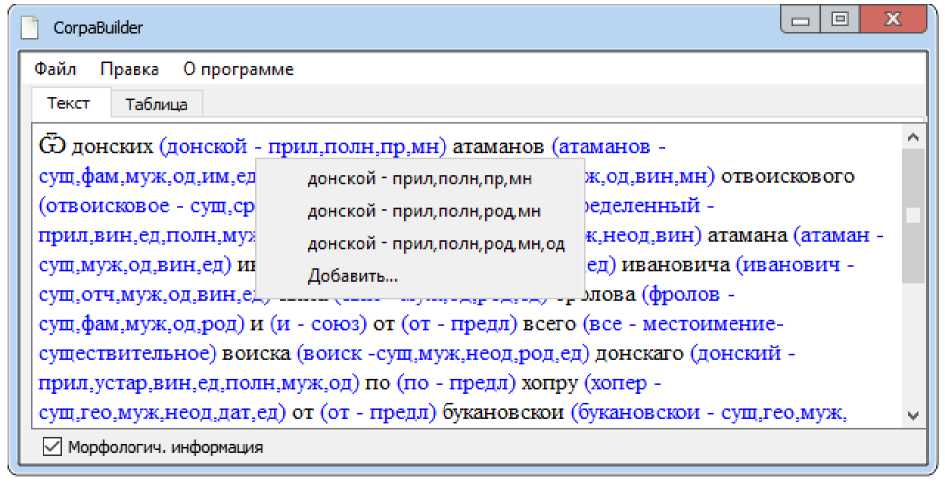This screenshot has height=484, width=945.
Task: Choose "донской - прил,полн,пр,мн" from context menu
Action: (x=420, y=179)
